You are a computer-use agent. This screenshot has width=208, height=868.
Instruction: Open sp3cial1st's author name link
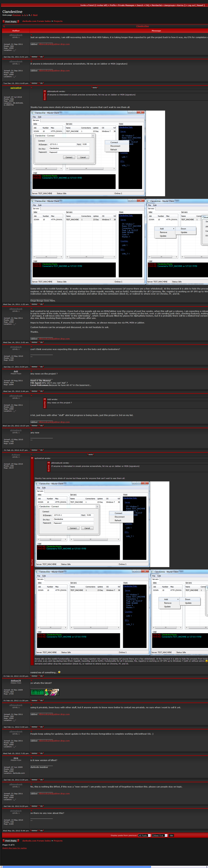(x=16, y=88)
